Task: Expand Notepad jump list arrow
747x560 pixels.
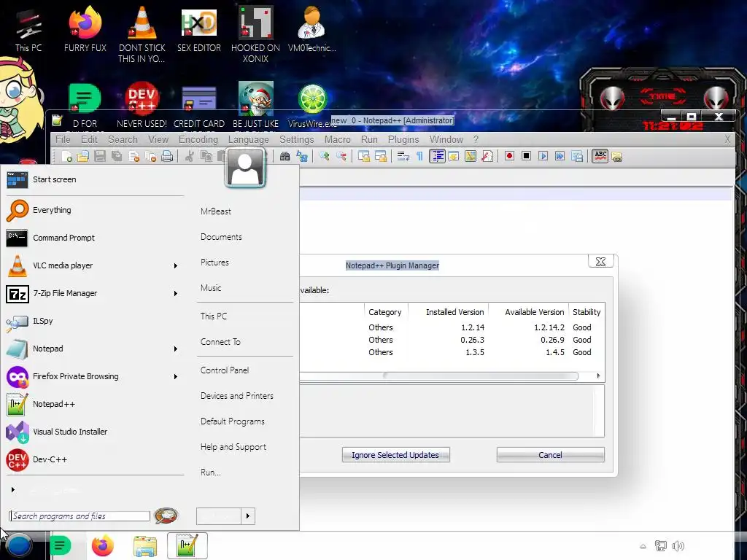Action: 176,349
